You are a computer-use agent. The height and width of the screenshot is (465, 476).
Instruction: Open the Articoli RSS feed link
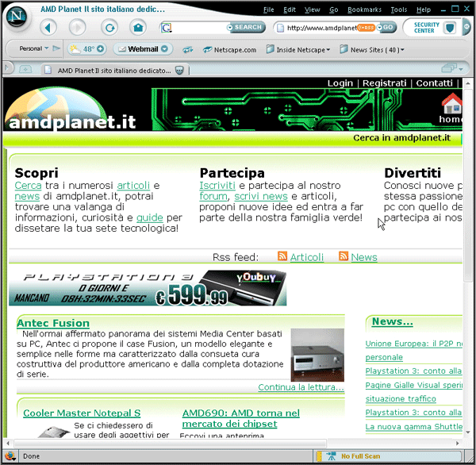(307, 257)
